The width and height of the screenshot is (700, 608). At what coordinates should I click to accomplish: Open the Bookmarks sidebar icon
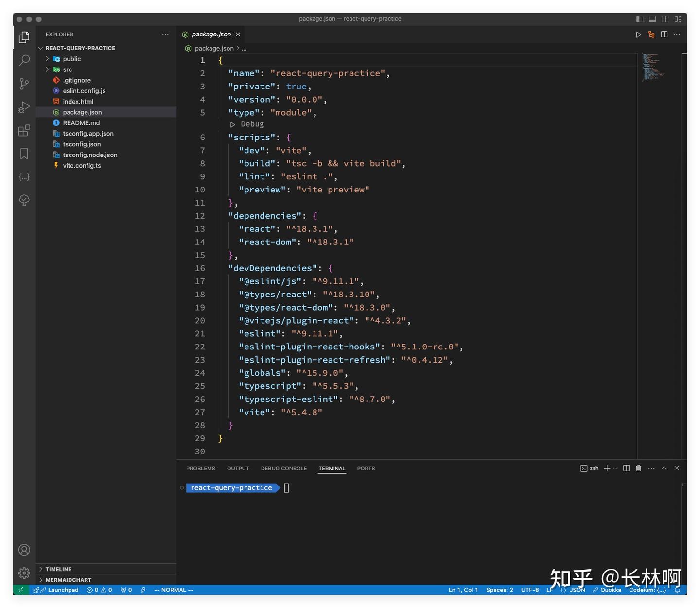(x=24, y=154)
